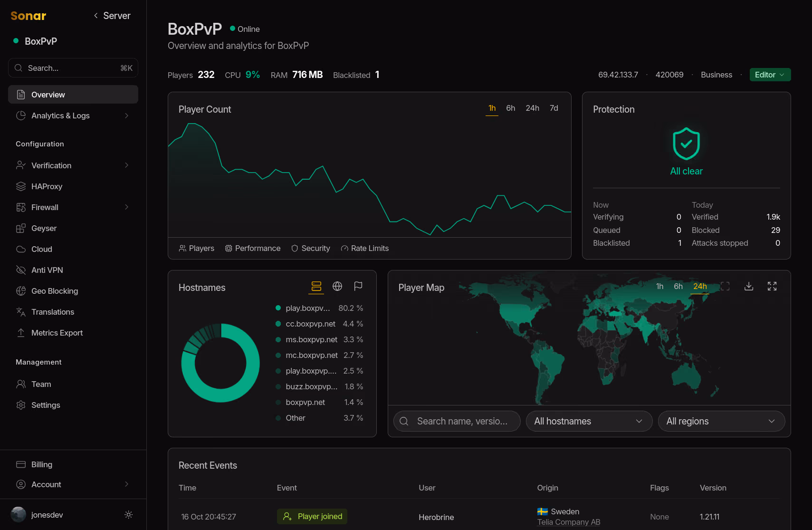Click the jonesdev user profile
Viewport: 812px width, 530px height.
pos(37,515)
